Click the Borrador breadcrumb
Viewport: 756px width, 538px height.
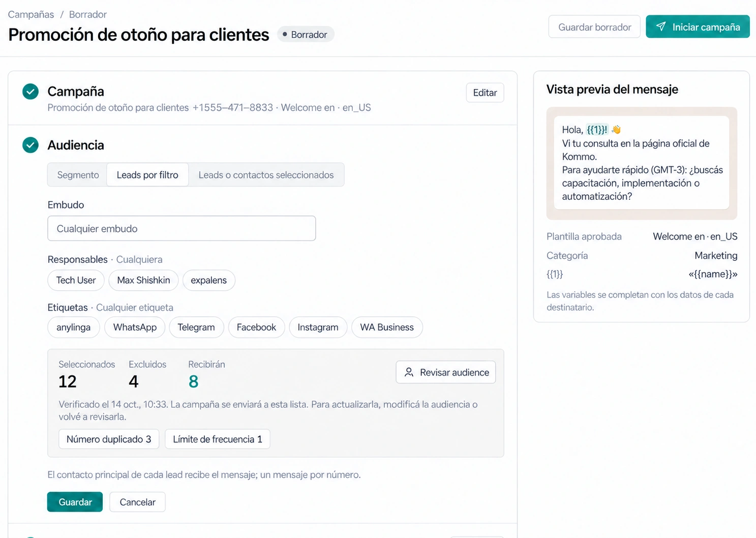tap(88, 14)
